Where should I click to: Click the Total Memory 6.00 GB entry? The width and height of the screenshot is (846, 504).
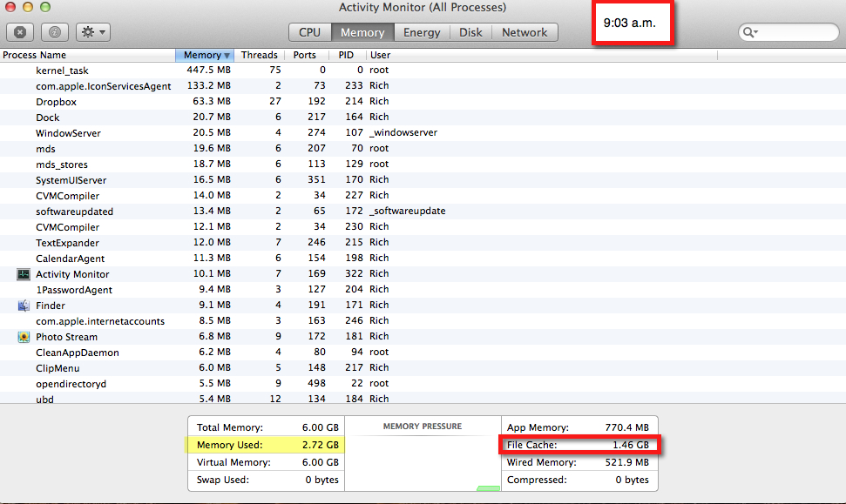(267, 427)
